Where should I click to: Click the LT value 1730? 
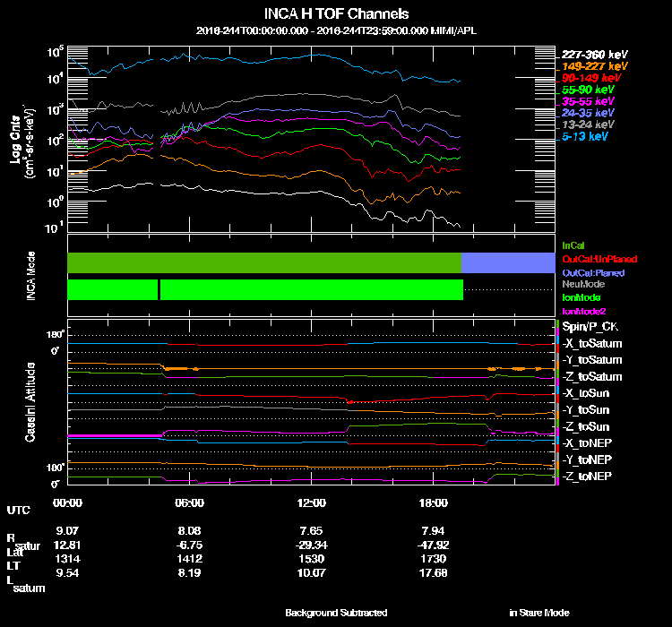coord(433,559)
